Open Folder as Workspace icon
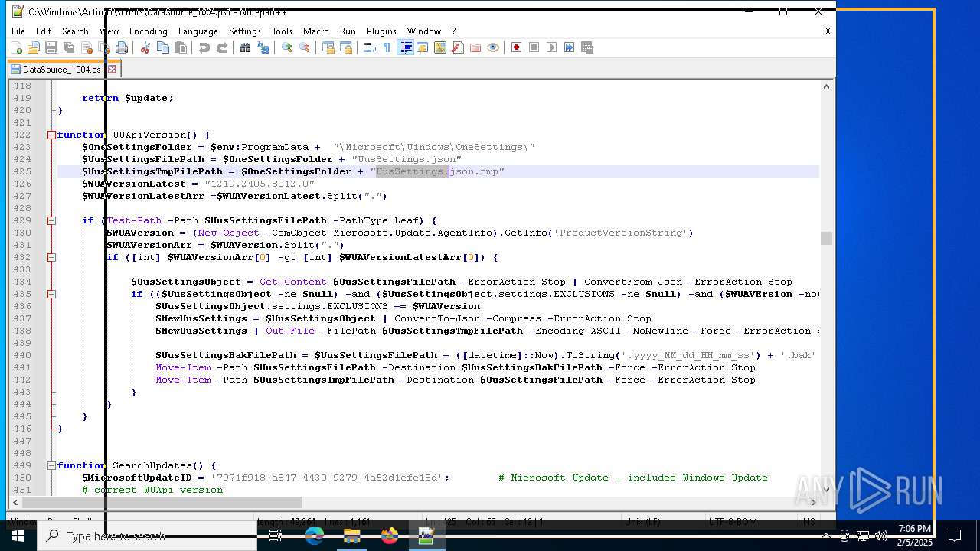 click(475, 47)
